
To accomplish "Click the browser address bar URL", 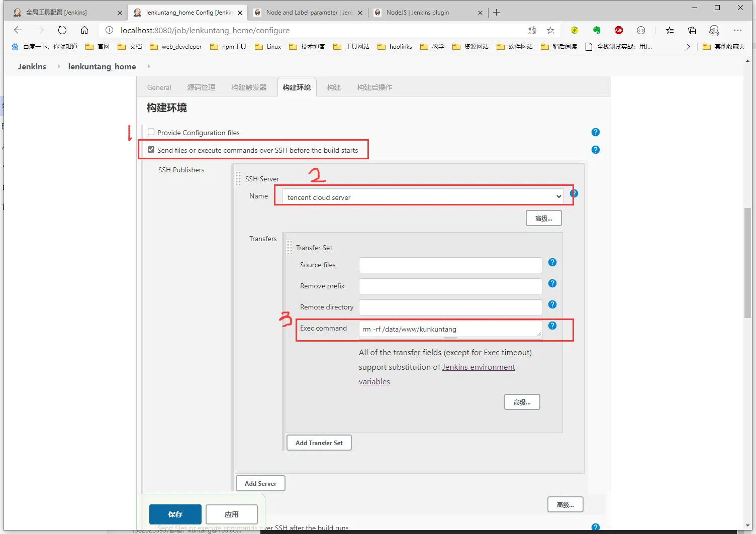I will 205,30.
